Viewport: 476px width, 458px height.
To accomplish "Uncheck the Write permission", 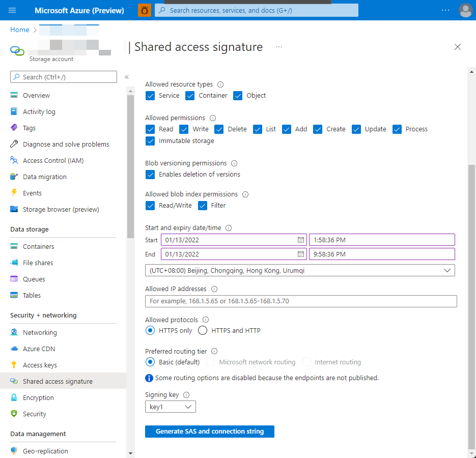I will pos(184,129).
